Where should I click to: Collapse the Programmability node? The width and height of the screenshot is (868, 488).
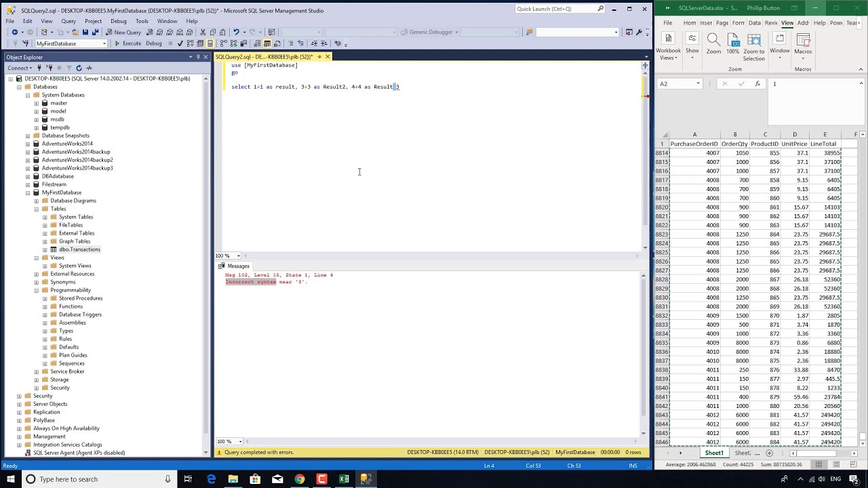click(36, 290)
